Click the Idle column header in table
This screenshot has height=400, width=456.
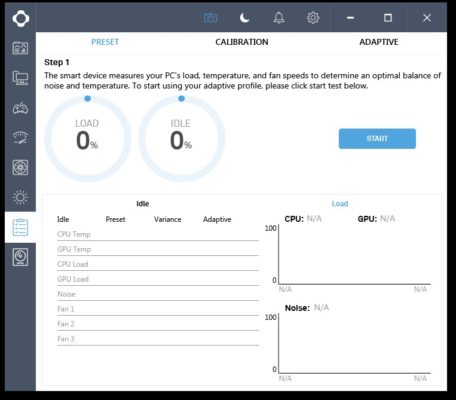tap(63, 219)
